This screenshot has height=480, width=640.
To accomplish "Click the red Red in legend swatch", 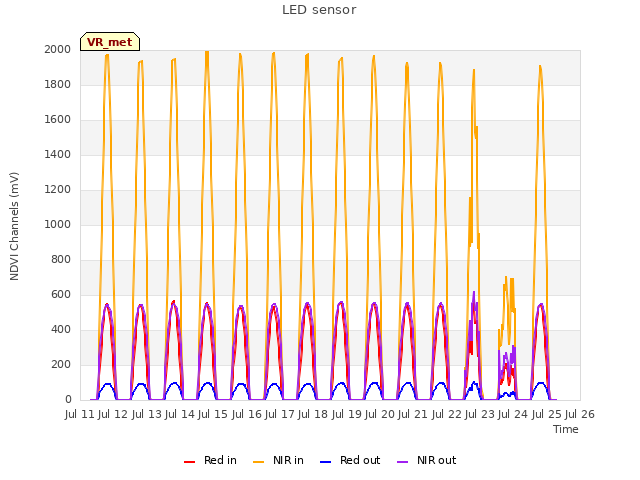I will [x=189, y=462].
